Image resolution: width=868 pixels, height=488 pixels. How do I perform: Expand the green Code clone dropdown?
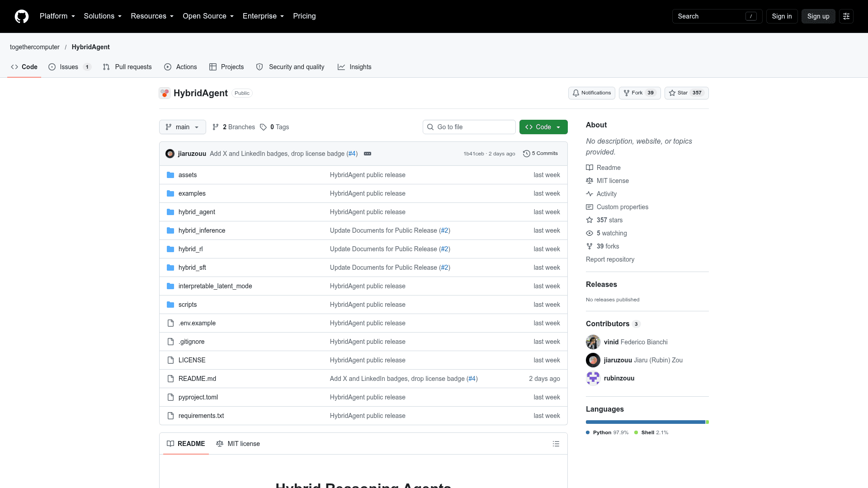click(x=543, y=127)
